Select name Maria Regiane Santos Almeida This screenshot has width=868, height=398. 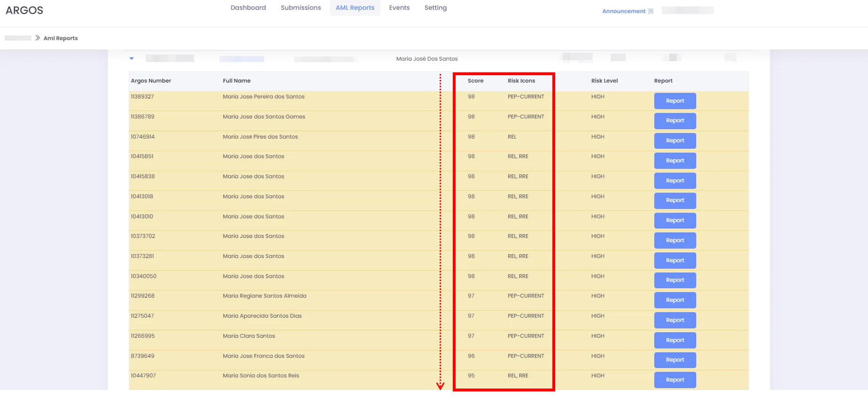point(264,296)
